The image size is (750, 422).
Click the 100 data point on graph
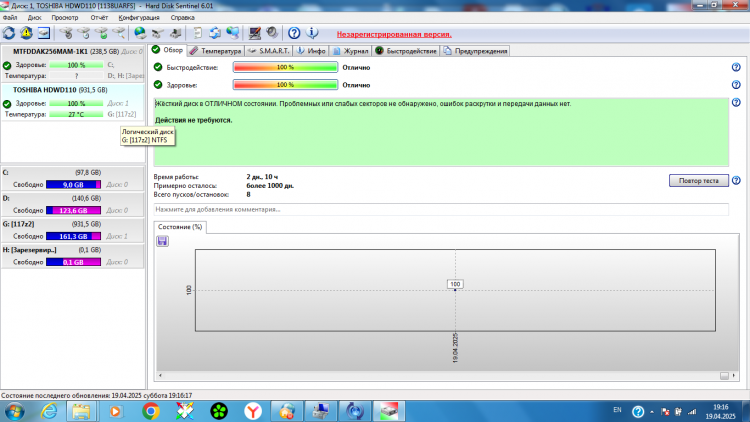(x=455, y=289)
